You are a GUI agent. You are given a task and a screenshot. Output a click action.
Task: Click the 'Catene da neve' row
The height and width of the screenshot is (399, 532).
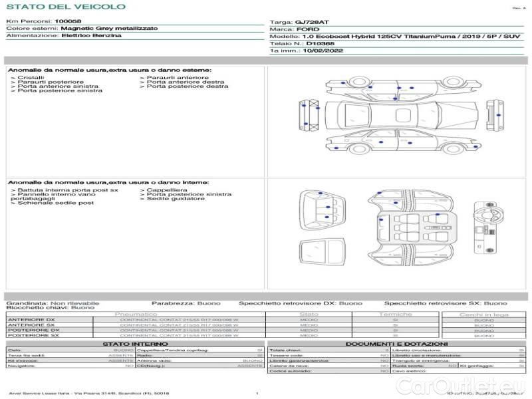coord(329,366)
